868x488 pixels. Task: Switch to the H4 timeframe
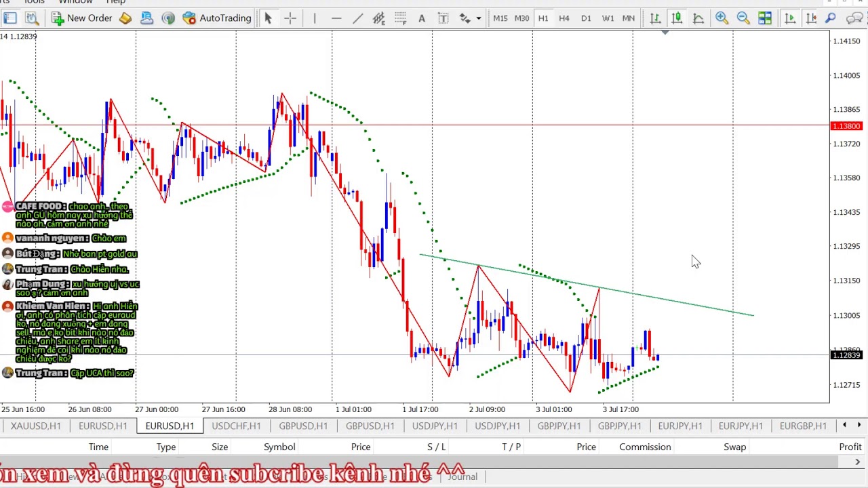564,18
